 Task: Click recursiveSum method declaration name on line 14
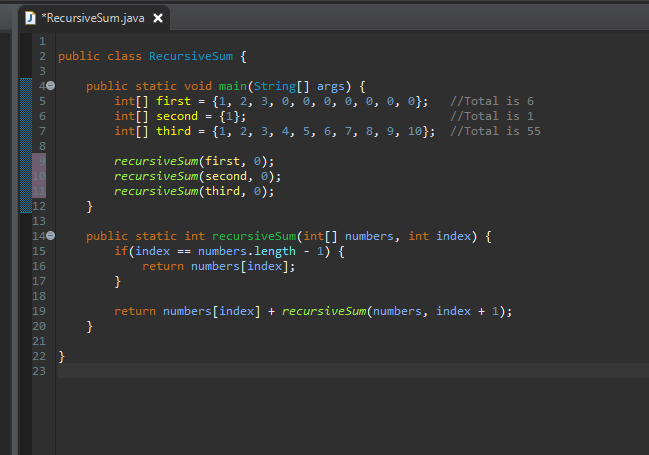254,236
